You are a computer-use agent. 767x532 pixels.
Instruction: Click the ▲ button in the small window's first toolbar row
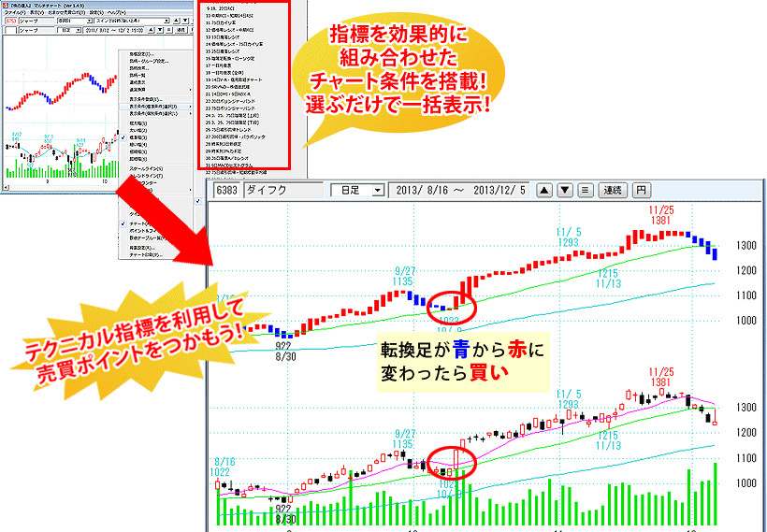[x=176, y=21]
